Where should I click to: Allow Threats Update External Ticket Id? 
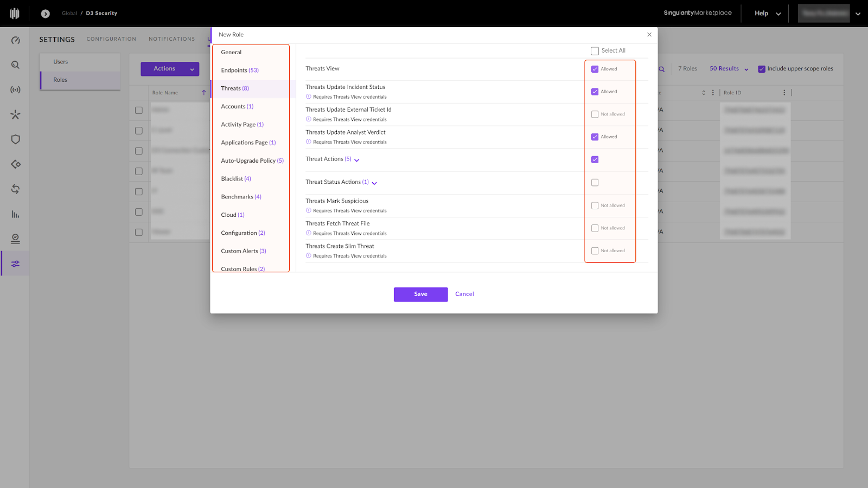[x=595, y=114]
